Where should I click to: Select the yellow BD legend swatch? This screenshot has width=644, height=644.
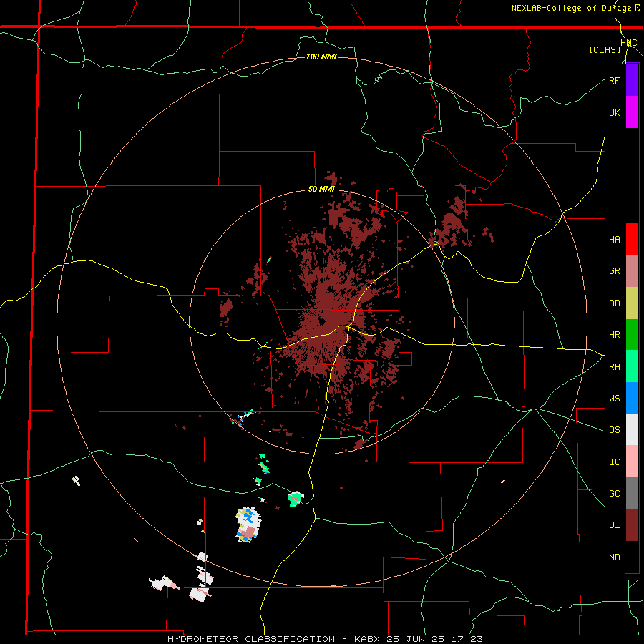point(632,303)
